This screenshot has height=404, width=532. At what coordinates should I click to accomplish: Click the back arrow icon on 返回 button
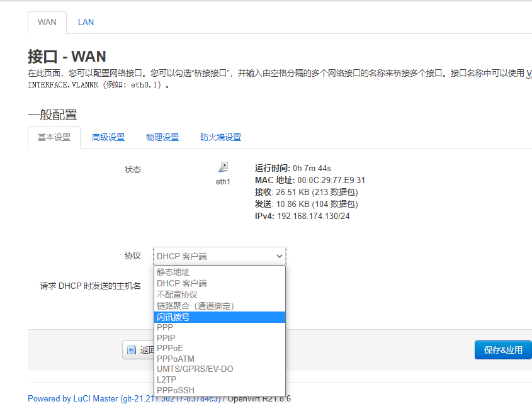coord(130,350)
